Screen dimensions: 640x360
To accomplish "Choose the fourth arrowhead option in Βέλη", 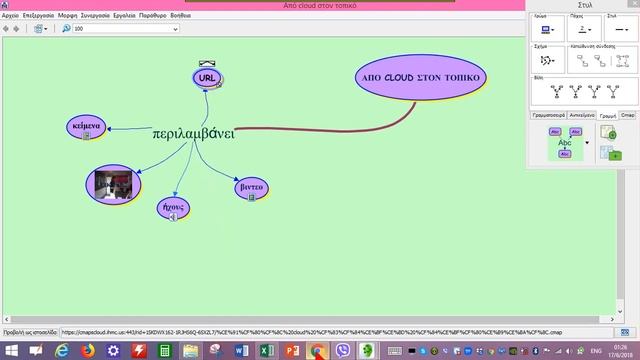I will pyautogui.click(x=613, y=92).
